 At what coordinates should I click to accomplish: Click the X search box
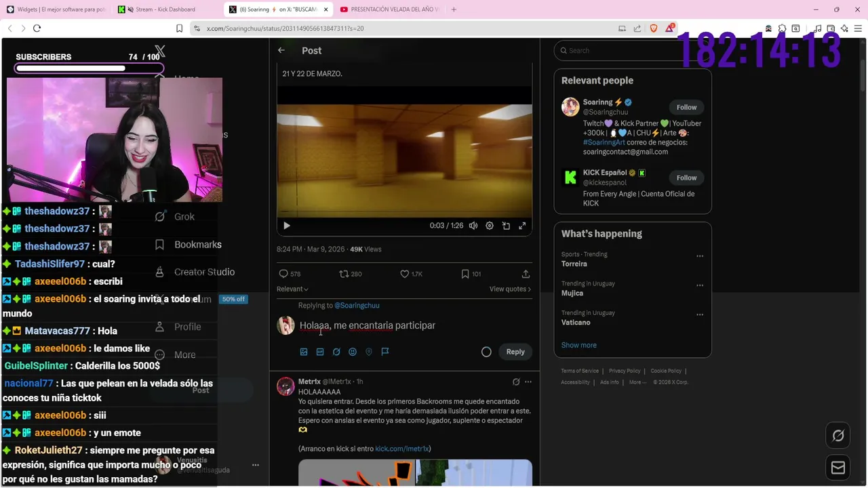point(632,50)
